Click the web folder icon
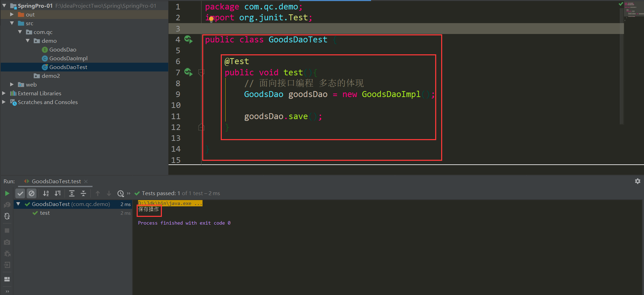 coord(21,84)
